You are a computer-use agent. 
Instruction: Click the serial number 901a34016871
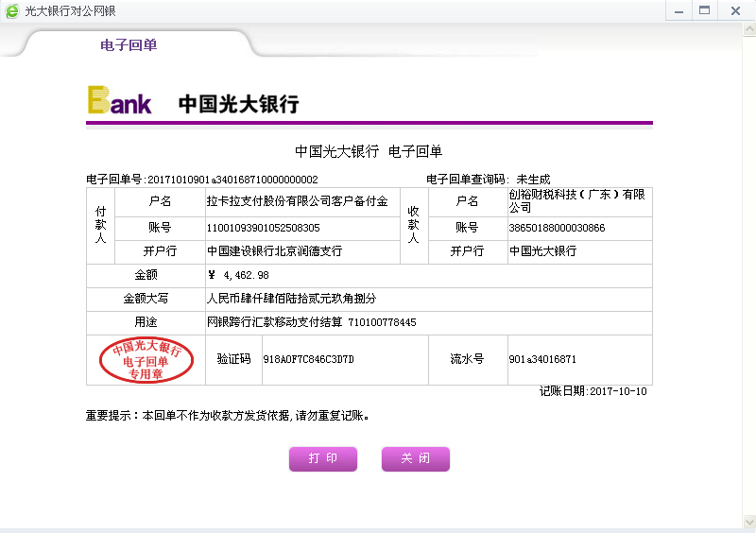[x=542, y=360]
